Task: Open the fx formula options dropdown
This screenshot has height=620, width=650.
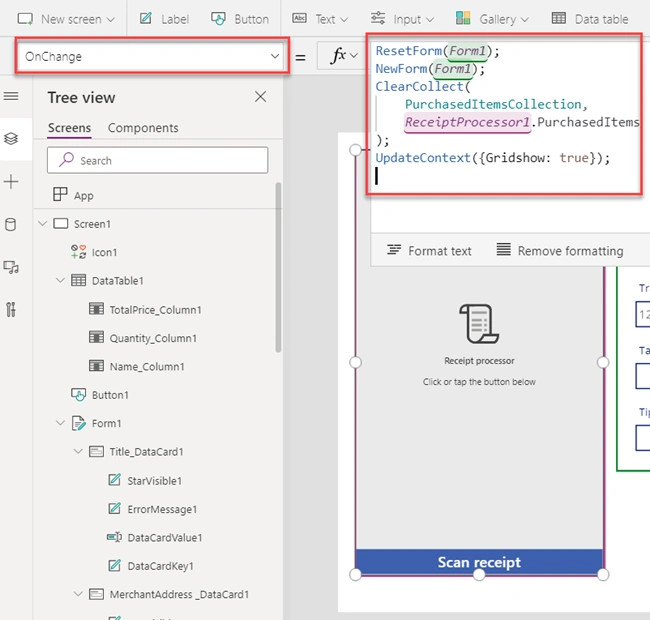Action: coord(344,56)
